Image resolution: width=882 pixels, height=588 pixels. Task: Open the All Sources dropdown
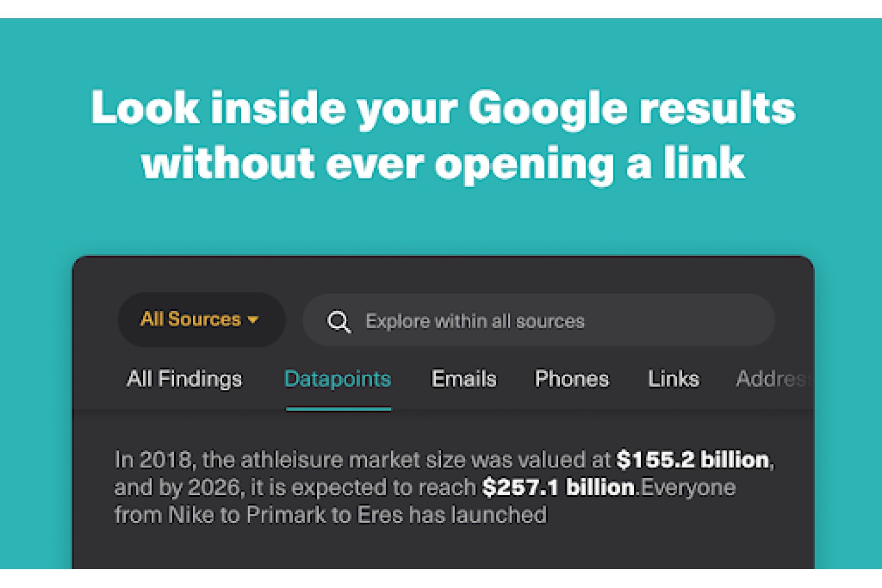point(202,319)
